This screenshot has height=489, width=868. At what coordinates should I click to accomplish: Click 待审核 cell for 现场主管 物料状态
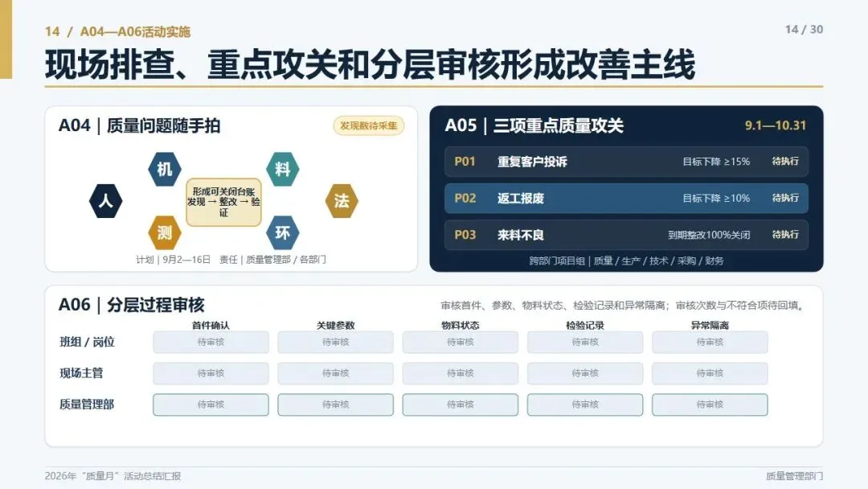[461, 373]
